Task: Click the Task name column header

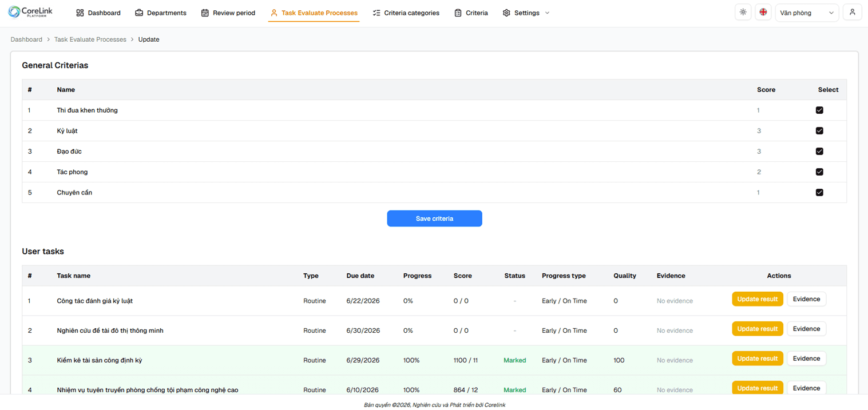Action: (x=74, y=276)
